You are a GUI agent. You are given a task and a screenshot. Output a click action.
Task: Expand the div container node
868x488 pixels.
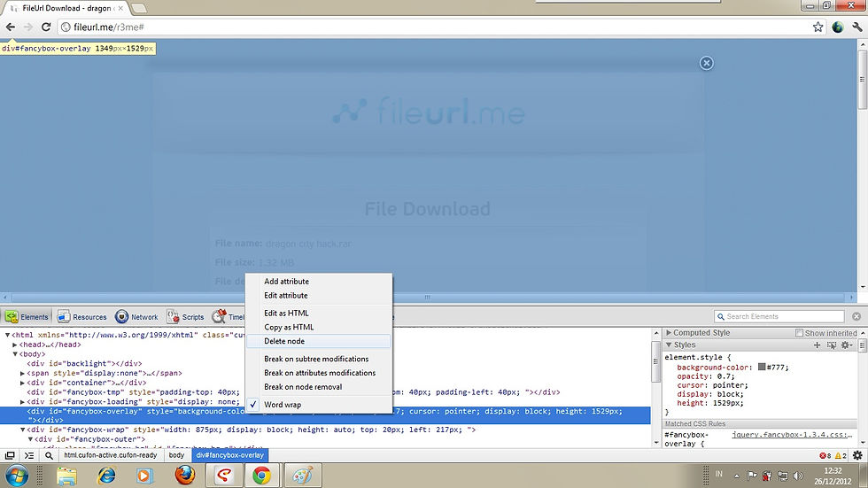pos(23,383)
